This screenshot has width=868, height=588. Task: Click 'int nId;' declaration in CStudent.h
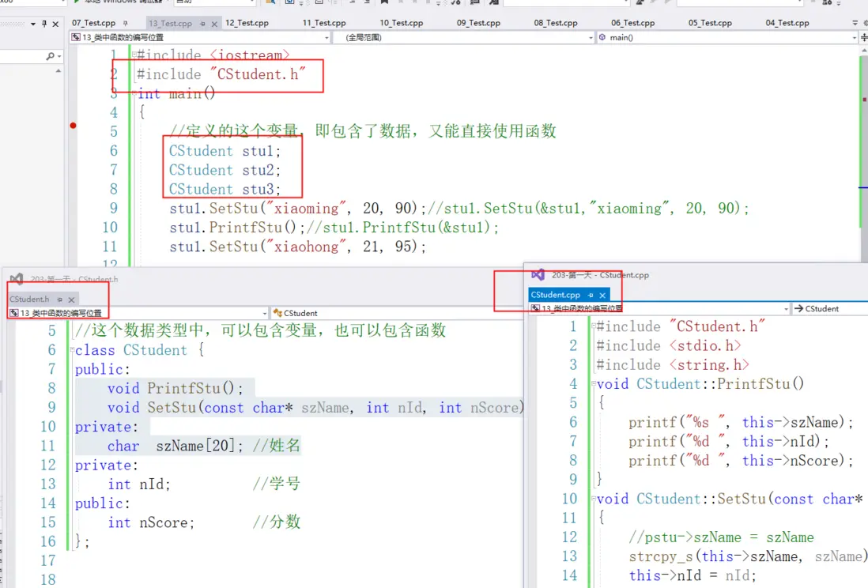tap(139, 484)
